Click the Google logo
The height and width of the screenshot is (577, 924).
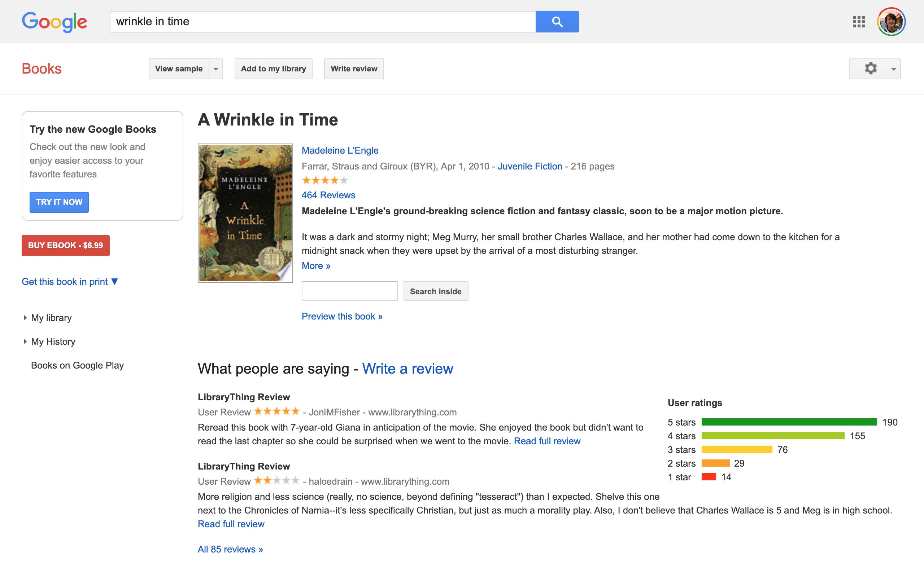(54, 22)
